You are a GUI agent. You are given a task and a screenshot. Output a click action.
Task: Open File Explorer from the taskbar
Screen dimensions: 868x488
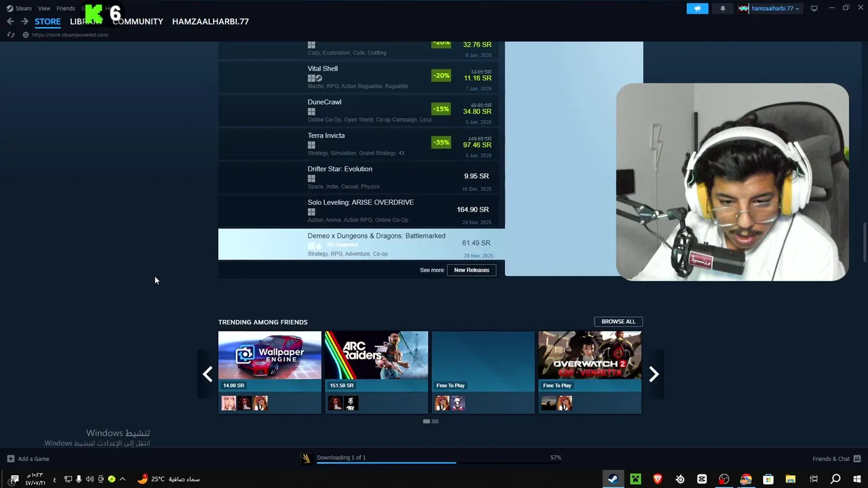(791, 479)
